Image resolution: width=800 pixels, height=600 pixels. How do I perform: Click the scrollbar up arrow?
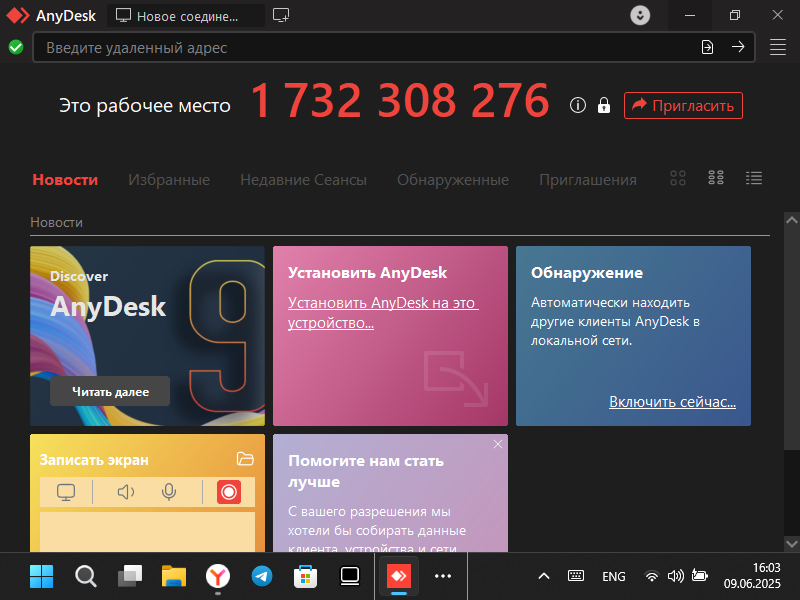[791, 220]
